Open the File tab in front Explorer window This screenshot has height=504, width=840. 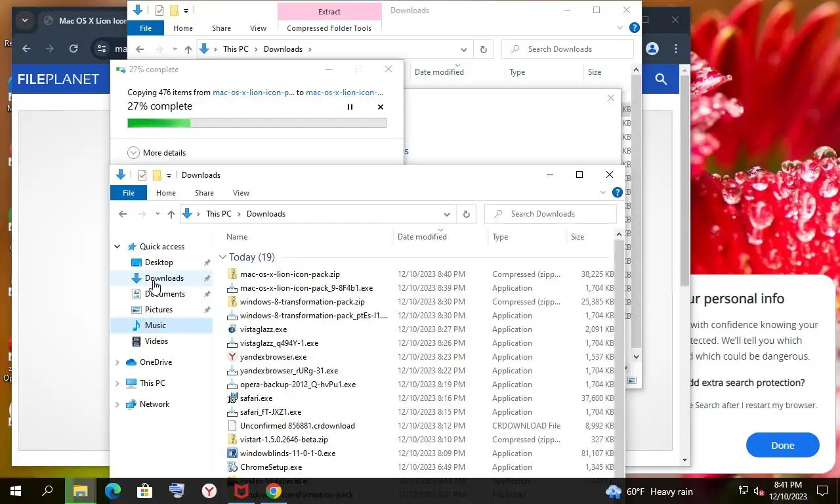[129, 193]
